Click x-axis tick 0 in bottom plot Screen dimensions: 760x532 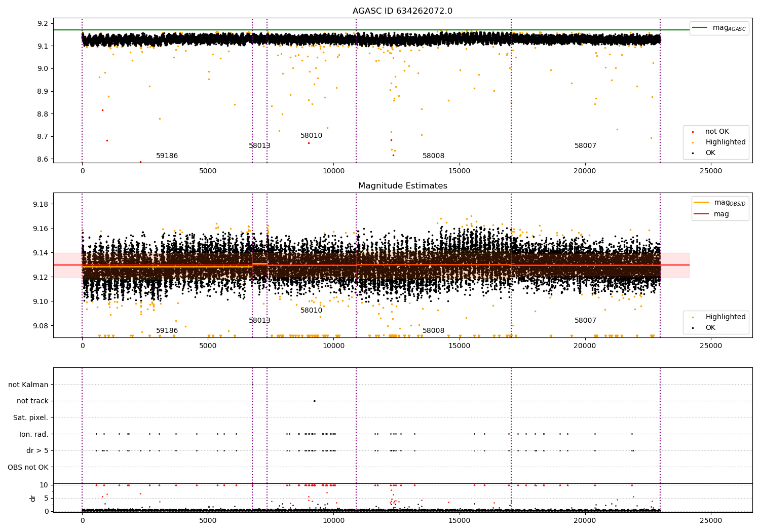(x=82, y=520)
